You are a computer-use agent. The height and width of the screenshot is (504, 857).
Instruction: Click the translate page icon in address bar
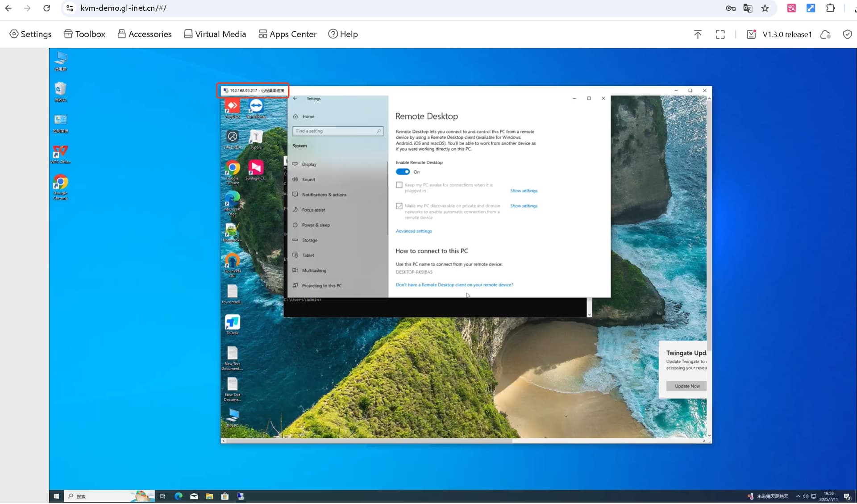748,8
